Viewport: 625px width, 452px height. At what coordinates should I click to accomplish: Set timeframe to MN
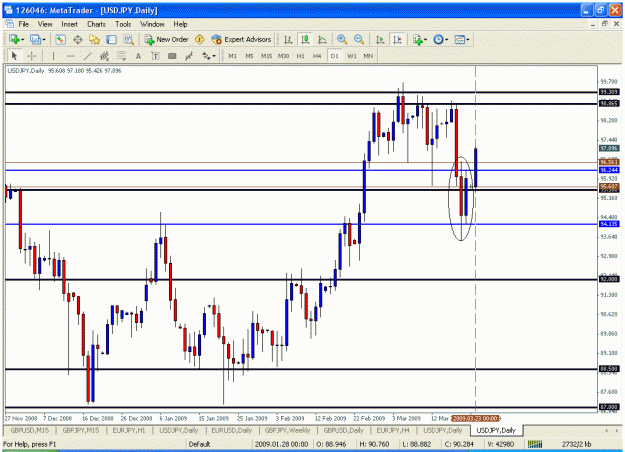[x=368, y=56]
